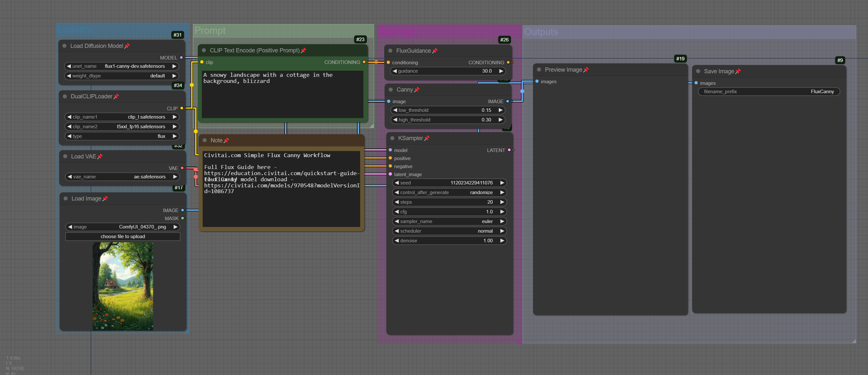
Task: Increase steps value with right arrow
Action: (502, 202)
